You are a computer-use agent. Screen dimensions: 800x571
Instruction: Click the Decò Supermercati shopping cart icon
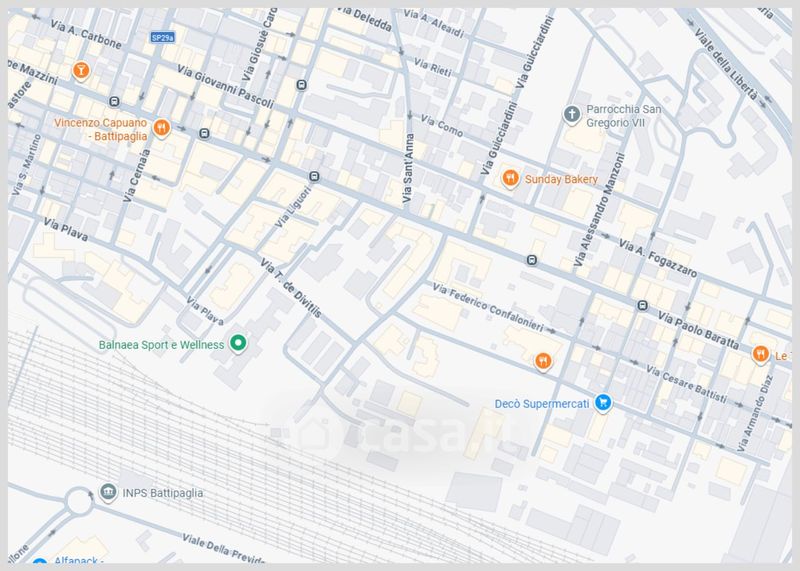pyautogui.click(x=603, y=403)
